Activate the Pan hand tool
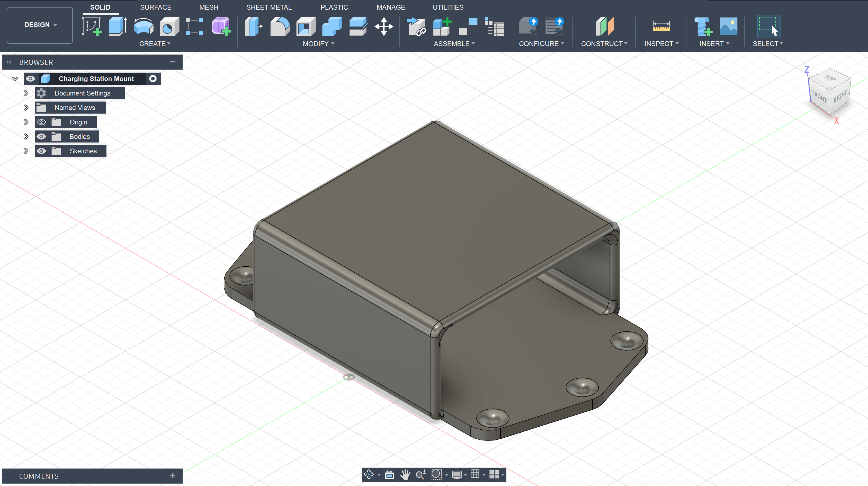868x486 pixels. (x=405, y=474)
